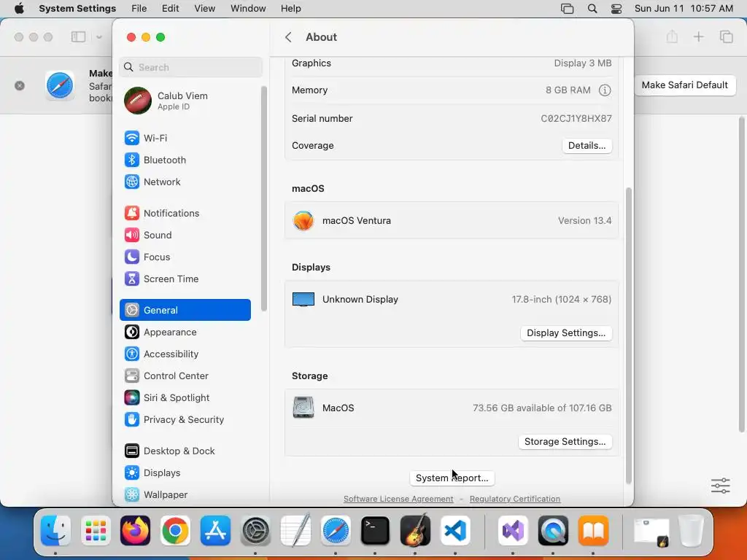Open Notifications settings
Image resolution: width=747 pixels, height=560 pixels.
coord(185,214)
